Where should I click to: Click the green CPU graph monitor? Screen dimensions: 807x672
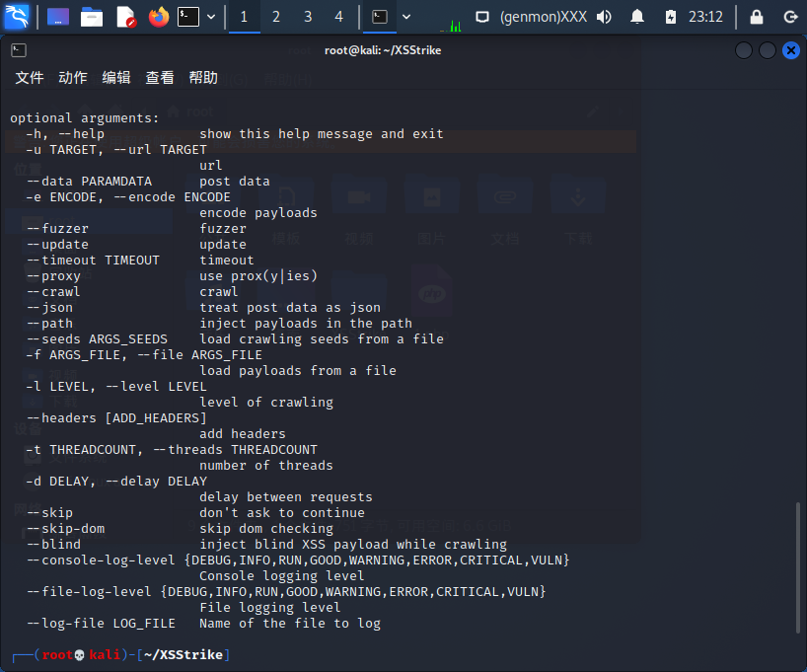pos(452,25)
